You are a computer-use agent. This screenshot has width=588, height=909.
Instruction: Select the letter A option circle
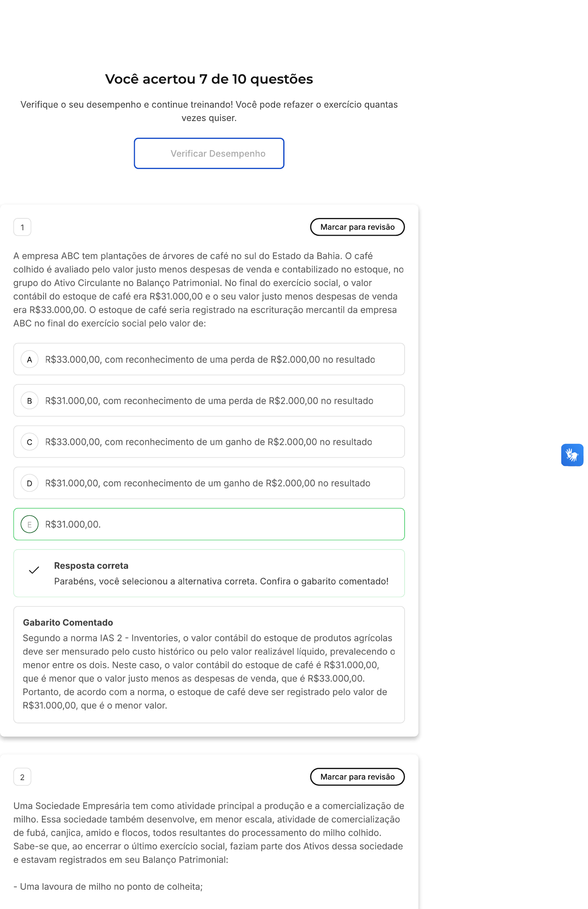(29, 359)
